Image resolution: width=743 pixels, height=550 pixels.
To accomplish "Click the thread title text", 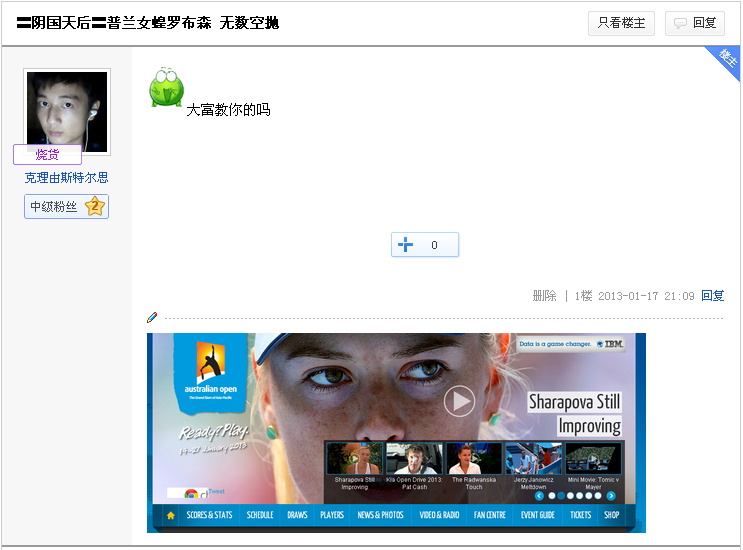I will (147, 23).
